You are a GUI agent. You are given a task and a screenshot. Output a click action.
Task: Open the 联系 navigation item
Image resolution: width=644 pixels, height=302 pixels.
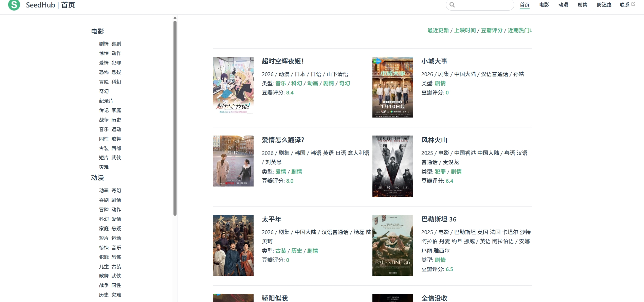tap(625, 5)
